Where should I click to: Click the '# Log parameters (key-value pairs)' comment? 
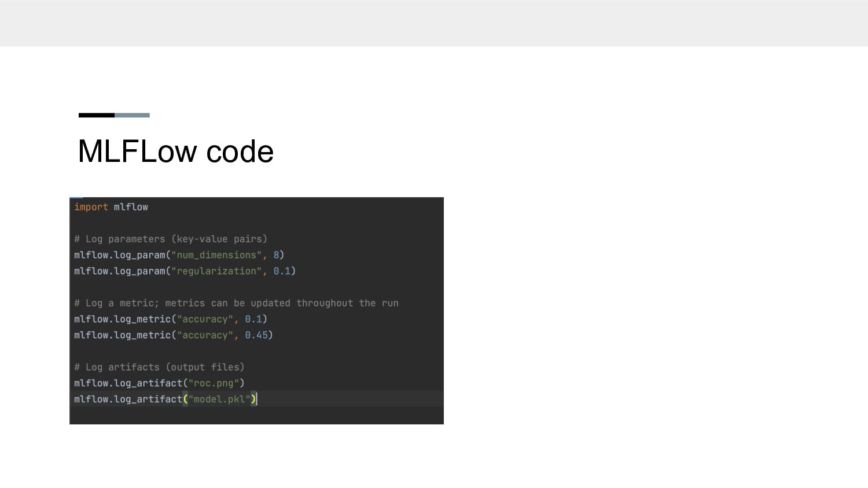tap(171, 239)
